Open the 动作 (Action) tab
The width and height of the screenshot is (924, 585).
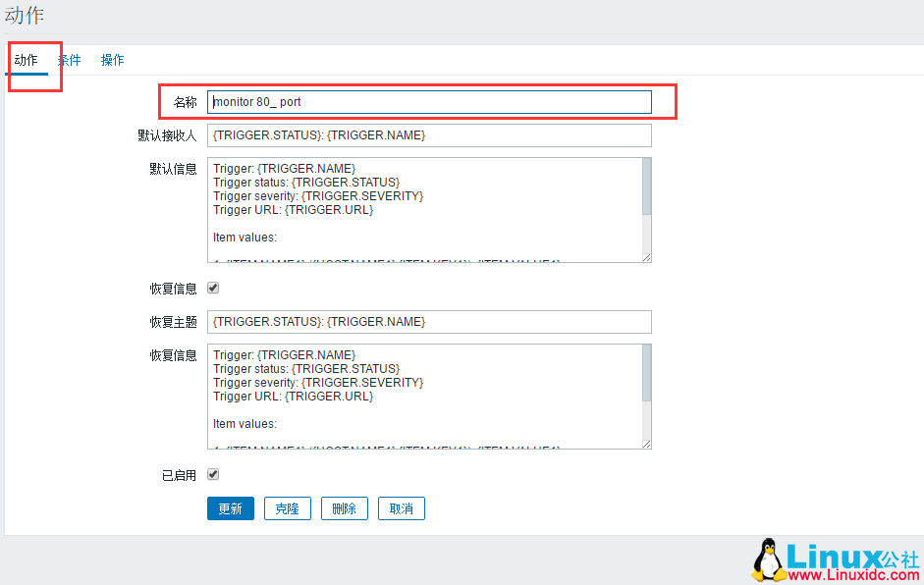point(27,60)
